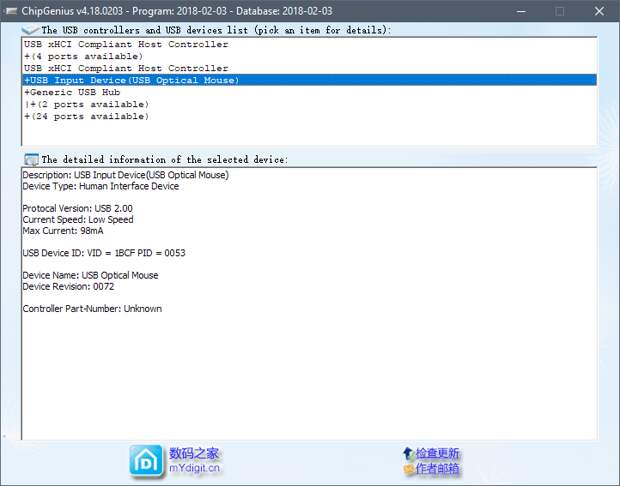Click the author mailbox envelope icon
Viewport: 620px width, 486px height.
[408, 469]
